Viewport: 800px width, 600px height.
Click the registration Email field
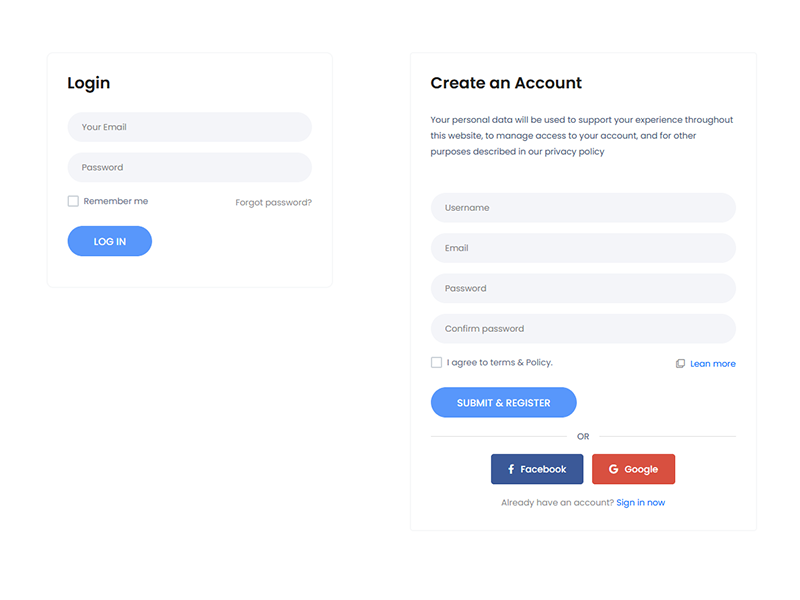coord(583,248)
